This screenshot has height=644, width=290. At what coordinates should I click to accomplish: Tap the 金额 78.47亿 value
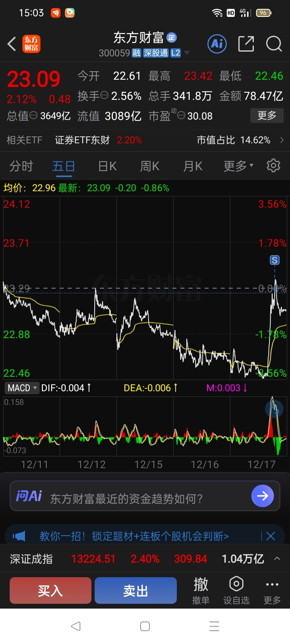[x=251, y=96]
